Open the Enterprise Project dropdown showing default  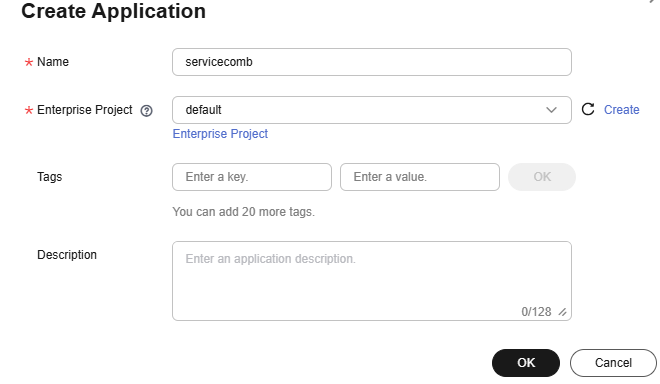pos(372,110)
